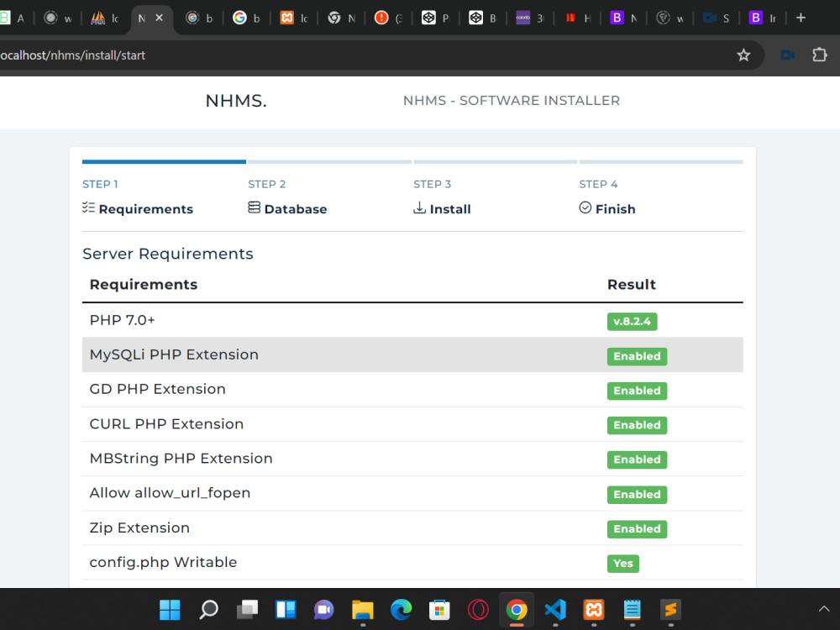
Task: Open Microsoft Store from the taskbar
Action: 439,610
